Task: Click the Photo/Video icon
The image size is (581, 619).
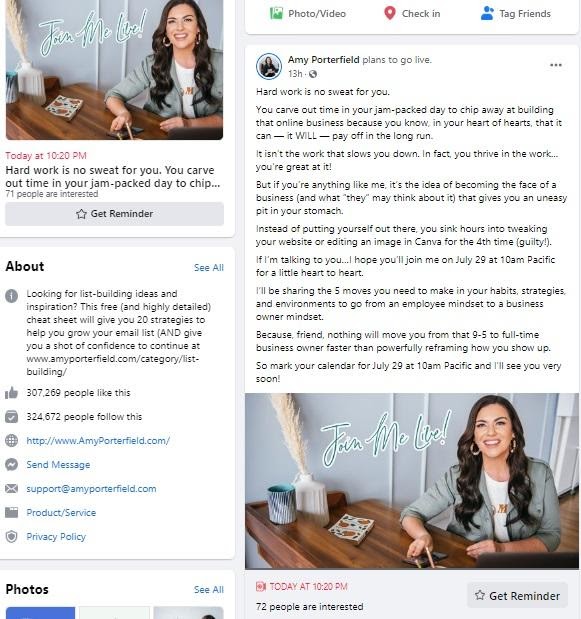Action: coord(276,13)
